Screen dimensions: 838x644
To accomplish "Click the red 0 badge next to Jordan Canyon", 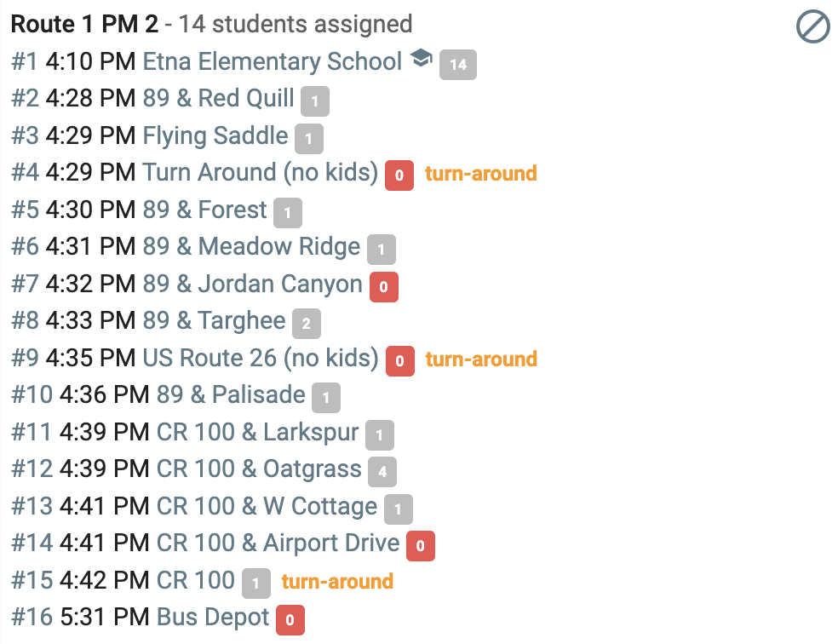I will click(x=384, y=287).
